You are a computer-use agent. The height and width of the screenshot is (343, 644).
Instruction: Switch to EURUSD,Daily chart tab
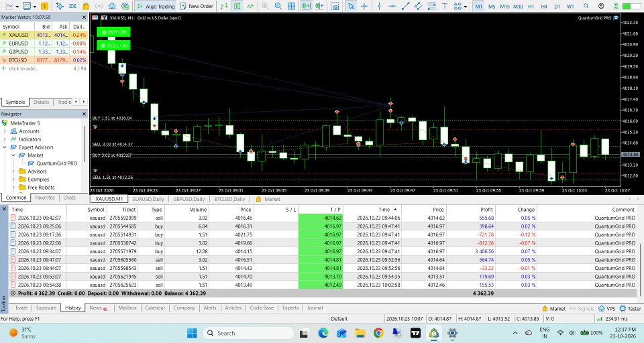[148, 199]
